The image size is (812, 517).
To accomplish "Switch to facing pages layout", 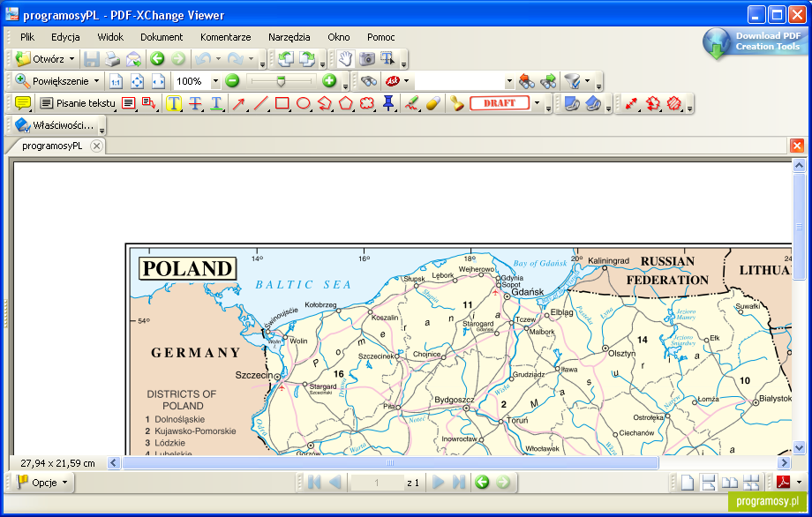I will [x=730, y=483].
